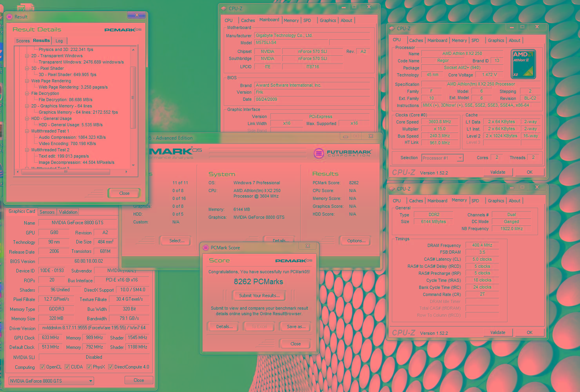The height and width of the screenshot is (392, 580).
Task: Open the SPD tab in CPU-Z Mainboard window
Action: coord(307,20)
